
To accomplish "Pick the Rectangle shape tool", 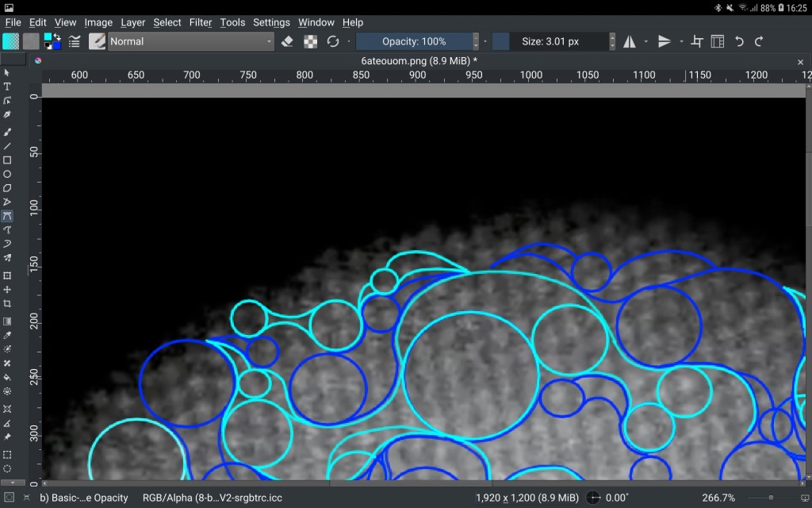I will [7, 160].
